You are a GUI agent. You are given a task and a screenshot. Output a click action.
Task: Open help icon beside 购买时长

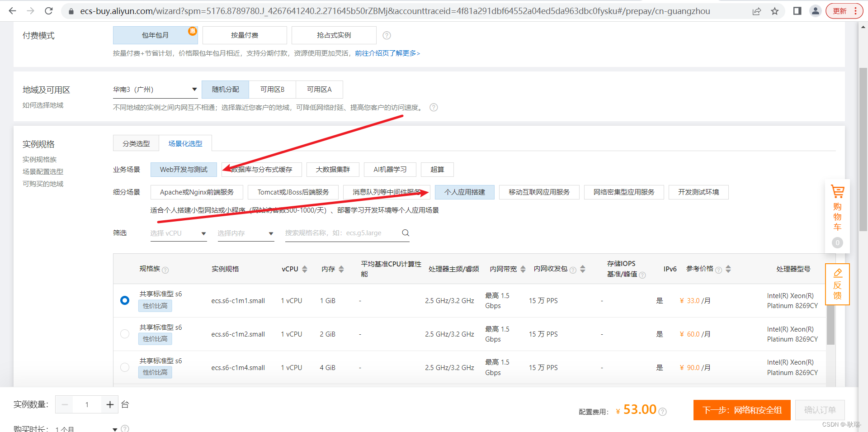coord(125,428)
